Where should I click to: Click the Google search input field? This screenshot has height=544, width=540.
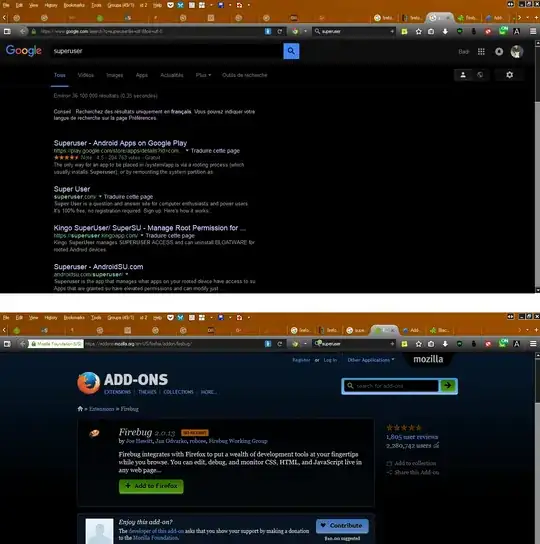(167, 51)
